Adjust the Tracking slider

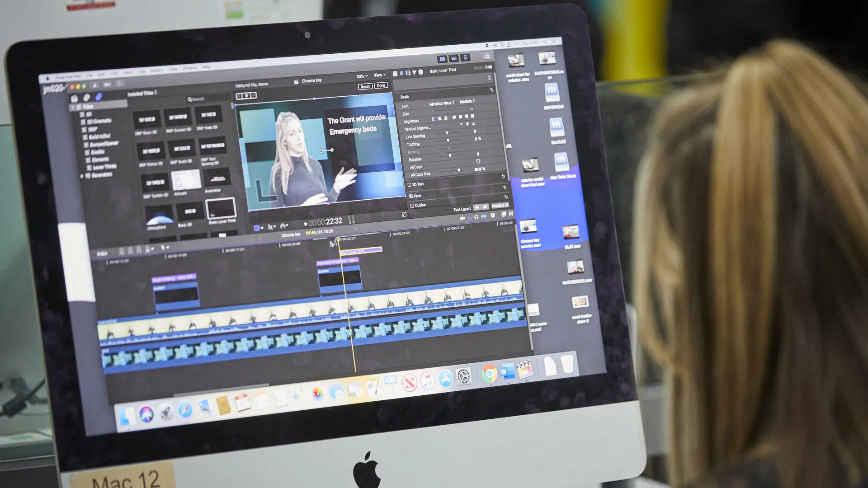448,141
